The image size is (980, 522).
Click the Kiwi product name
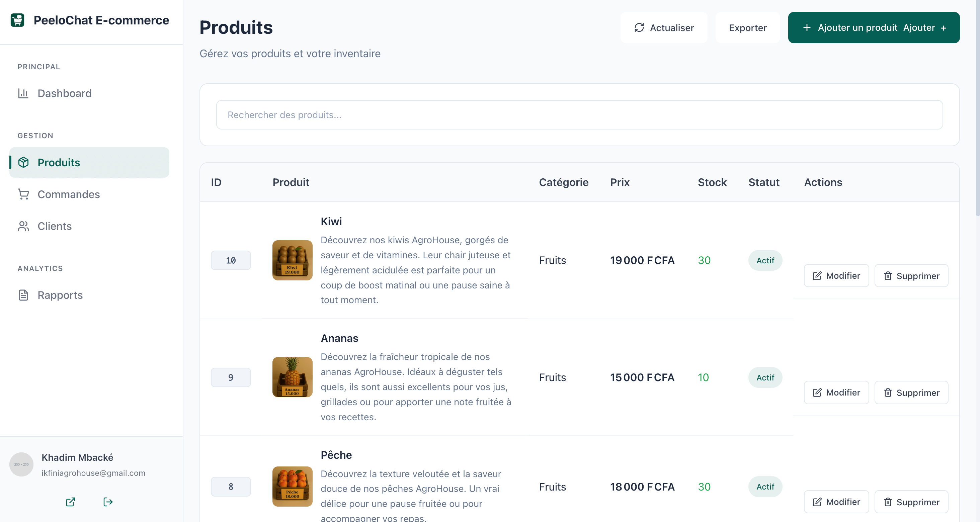pos(331,222)
